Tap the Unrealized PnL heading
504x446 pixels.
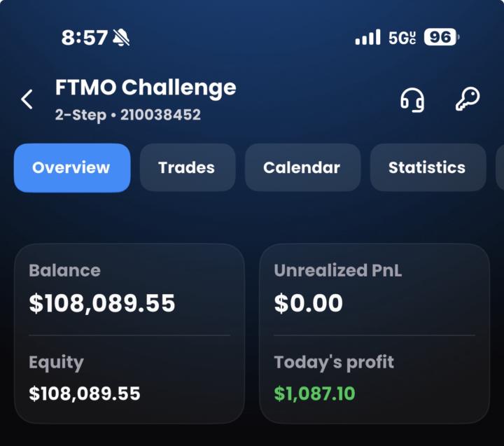click(338, 270)
